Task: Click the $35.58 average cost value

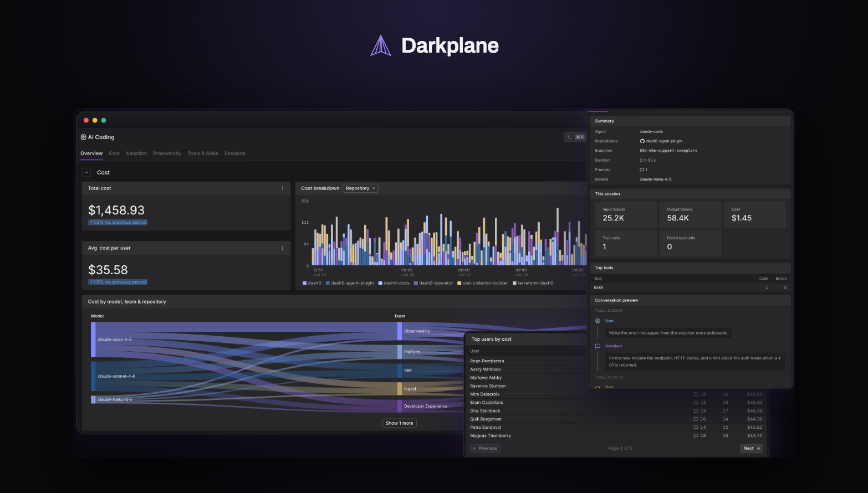Action: click(x=108, y=270)
